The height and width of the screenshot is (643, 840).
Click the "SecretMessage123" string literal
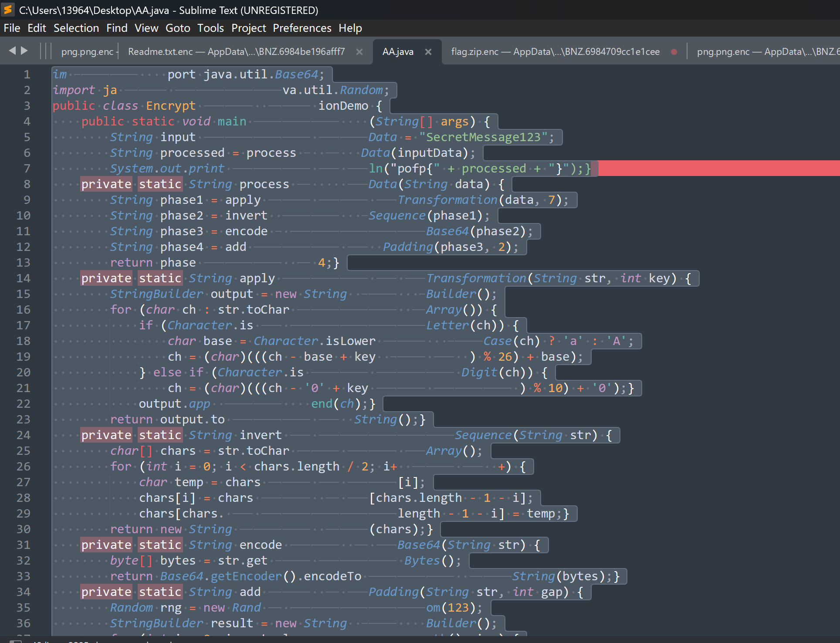(x=483, y=137)
